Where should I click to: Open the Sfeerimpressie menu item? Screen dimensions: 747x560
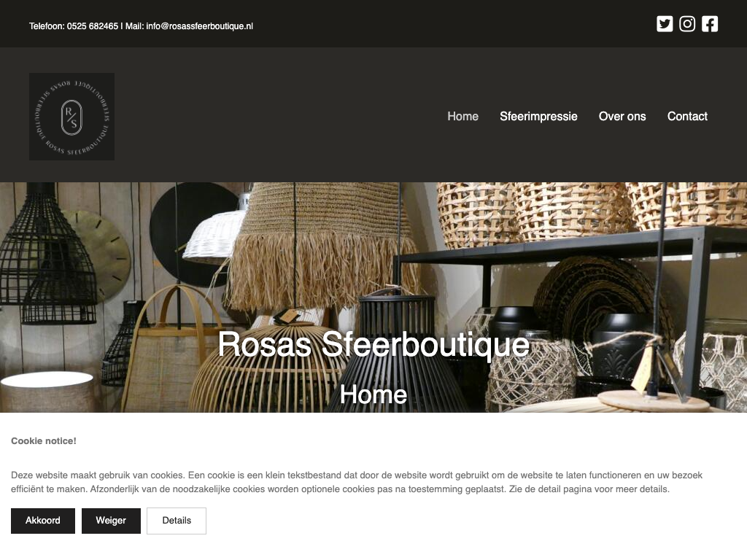point(538,116)
